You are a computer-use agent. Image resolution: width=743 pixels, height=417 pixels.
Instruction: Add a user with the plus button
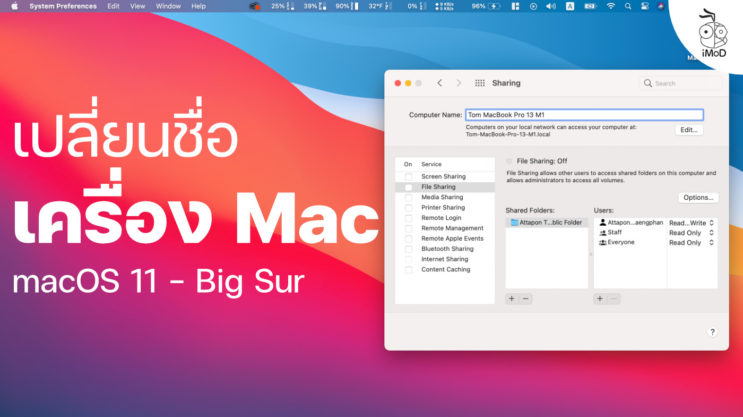click(x=600, y=299)
